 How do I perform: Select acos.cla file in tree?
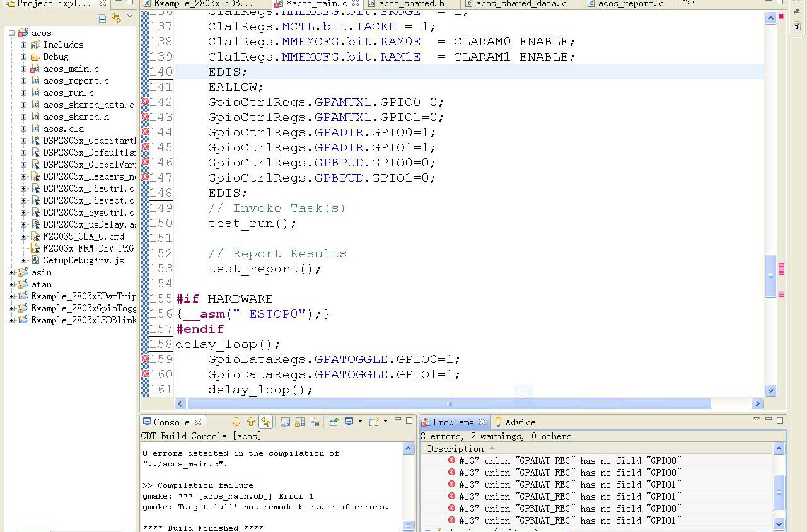click(x=63, y=129)
